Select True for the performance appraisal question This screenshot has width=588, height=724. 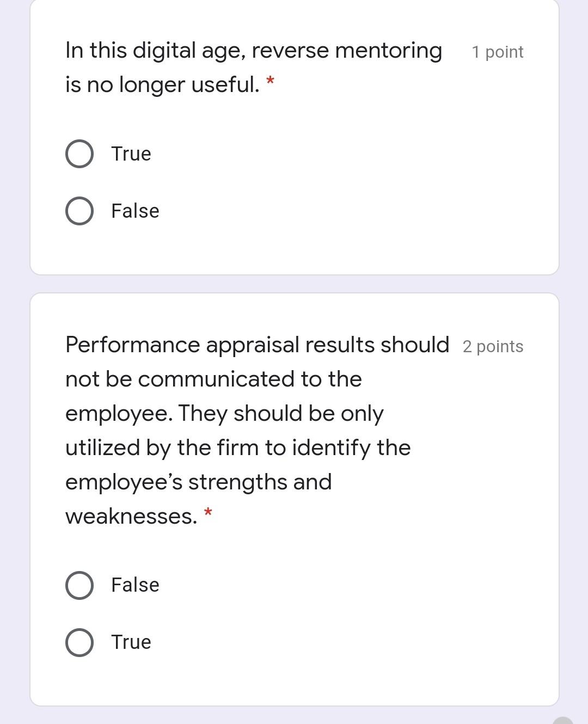79,642
